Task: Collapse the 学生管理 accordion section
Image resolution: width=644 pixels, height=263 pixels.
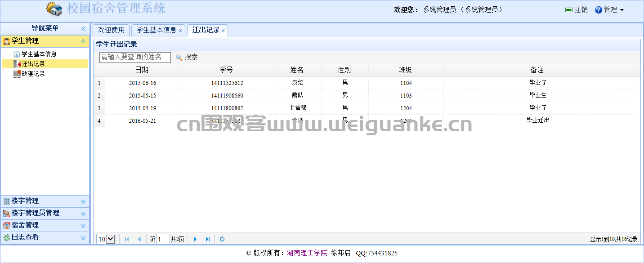Action: click(83, 41)
